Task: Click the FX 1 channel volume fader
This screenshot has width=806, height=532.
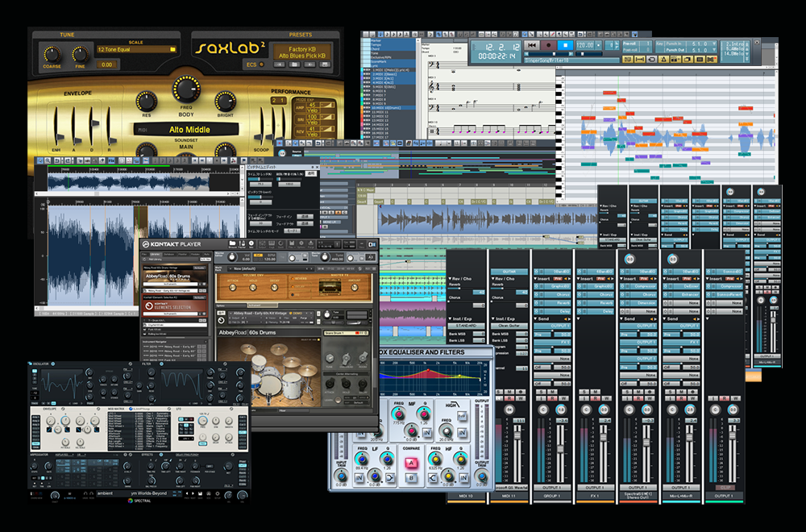Action: point(603,437)
